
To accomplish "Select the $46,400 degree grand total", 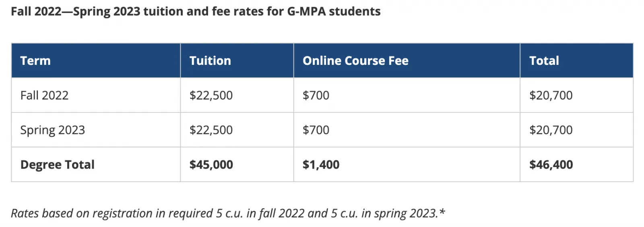I will tap(551, 165).
